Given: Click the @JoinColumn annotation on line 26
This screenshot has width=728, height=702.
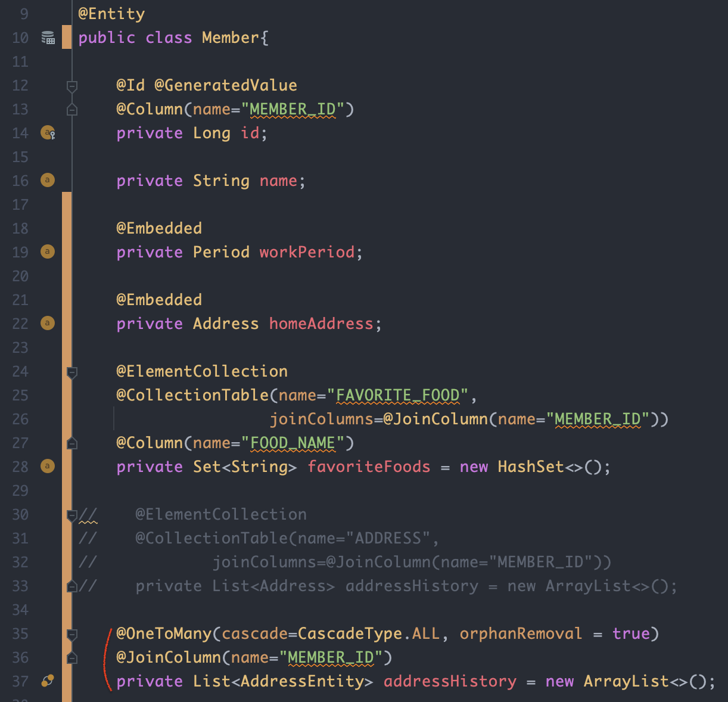Looking at the screenshot, I should [435, 419].
